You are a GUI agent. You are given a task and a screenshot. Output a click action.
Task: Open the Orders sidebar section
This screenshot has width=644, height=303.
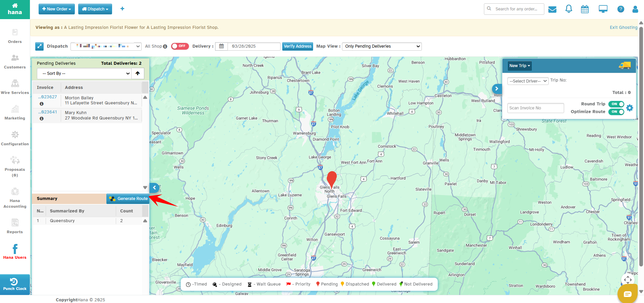point(15,36)
